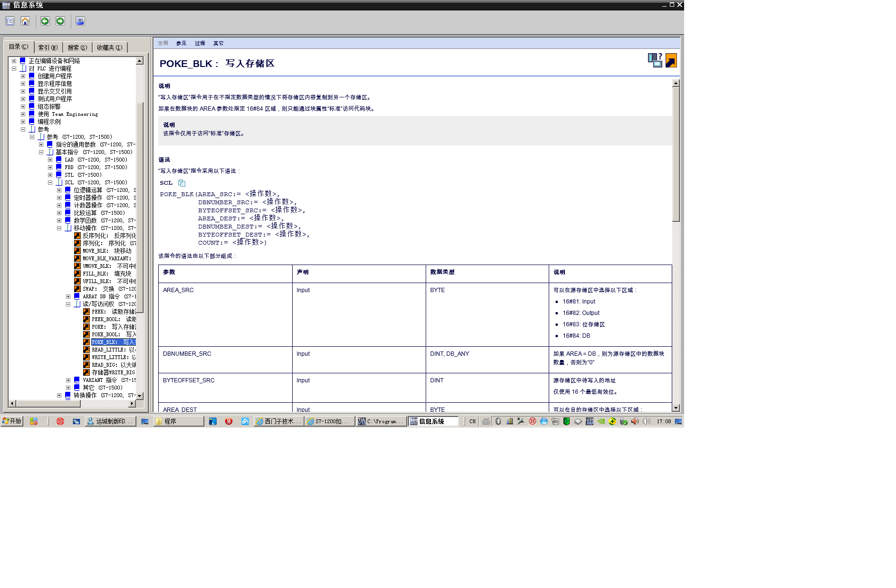Screen dimensions: 896x588
Task: Collapse the 读/写访问权 node
Action: point(68,304)
